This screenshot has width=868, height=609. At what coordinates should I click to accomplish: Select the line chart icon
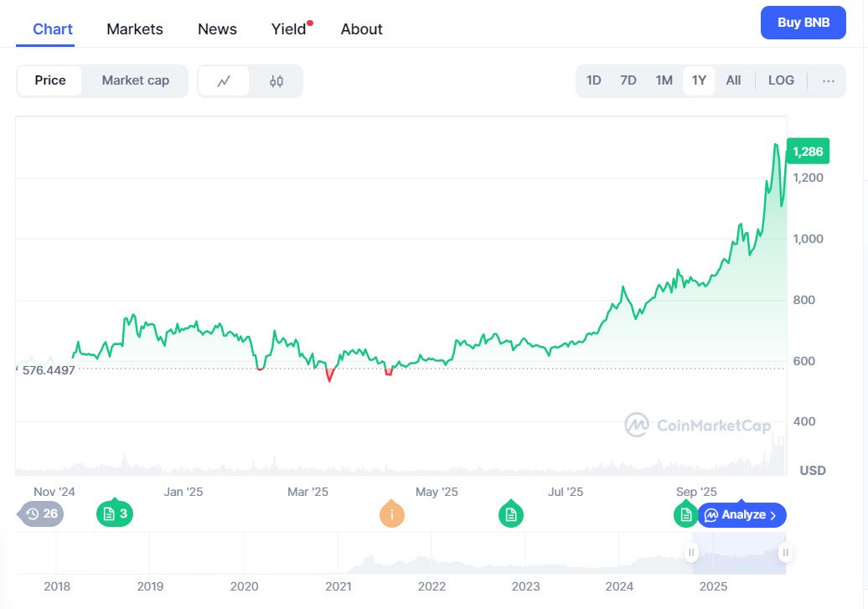point(225,80)
